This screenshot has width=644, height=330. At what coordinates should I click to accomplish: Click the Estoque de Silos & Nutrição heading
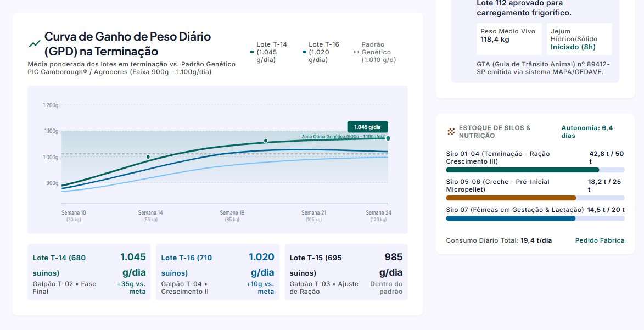click(x=495, y=132)
